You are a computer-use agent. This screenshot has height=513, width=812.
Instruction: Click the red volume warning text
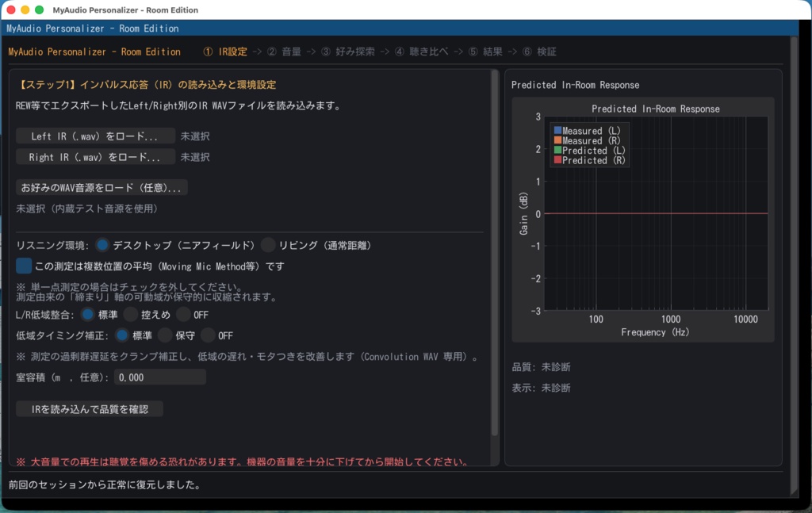(x=243, y=461)
